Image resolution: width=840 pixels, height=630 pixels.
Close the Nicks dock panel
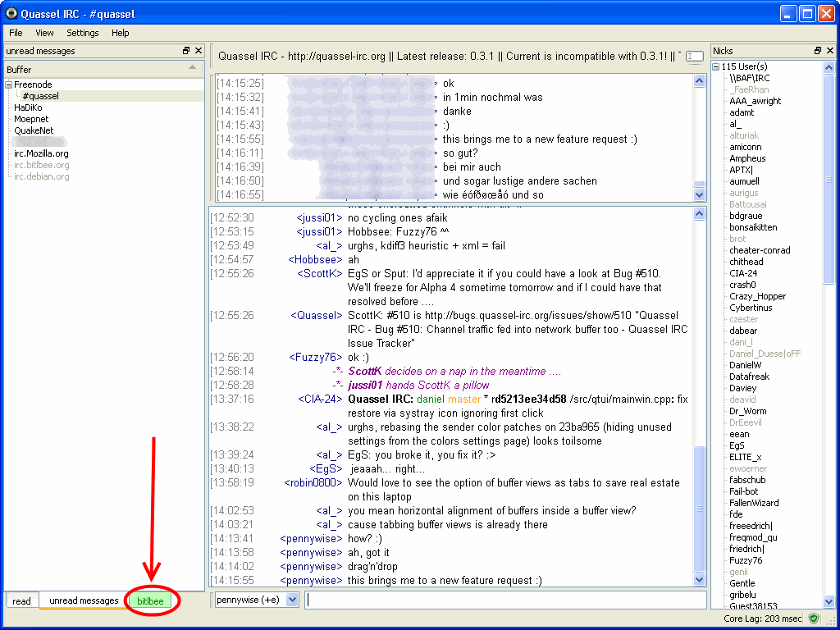(830, 51)
